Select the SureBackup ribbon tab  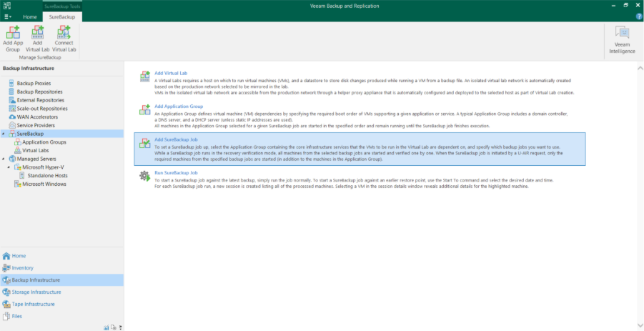tap(62, 16)
